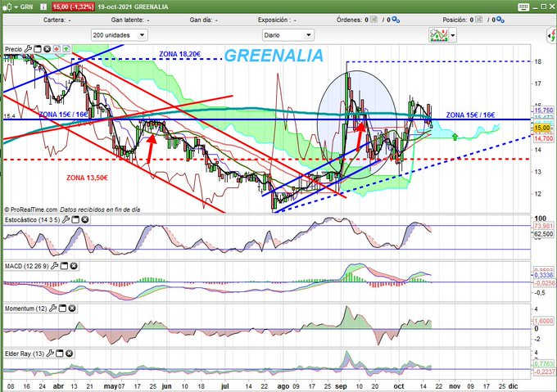Maximize the Precio panel window icon
Image resolution: width=557 pixels, height=392 pixels.
pos(38,49)
